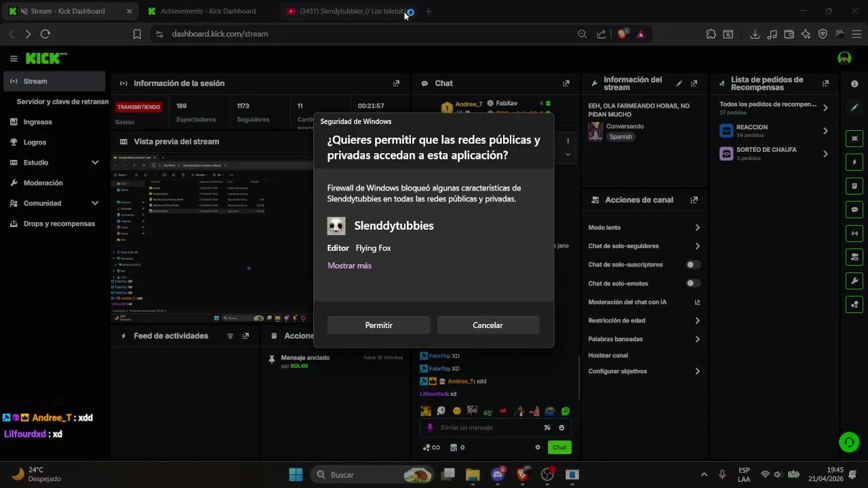Click the broadcast signal widget icon
Screen dimensions: 868x488
tap(854, 233)
